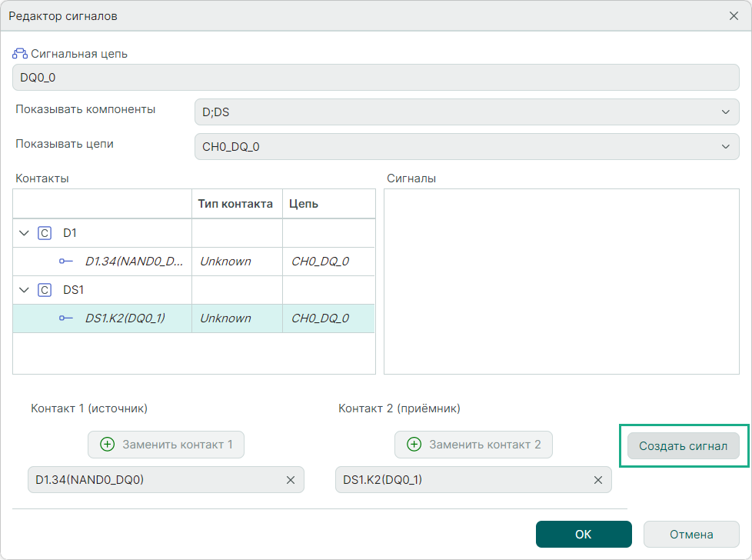Click the Цепь column header
The image size is (752, 560).
pos(304,204)
